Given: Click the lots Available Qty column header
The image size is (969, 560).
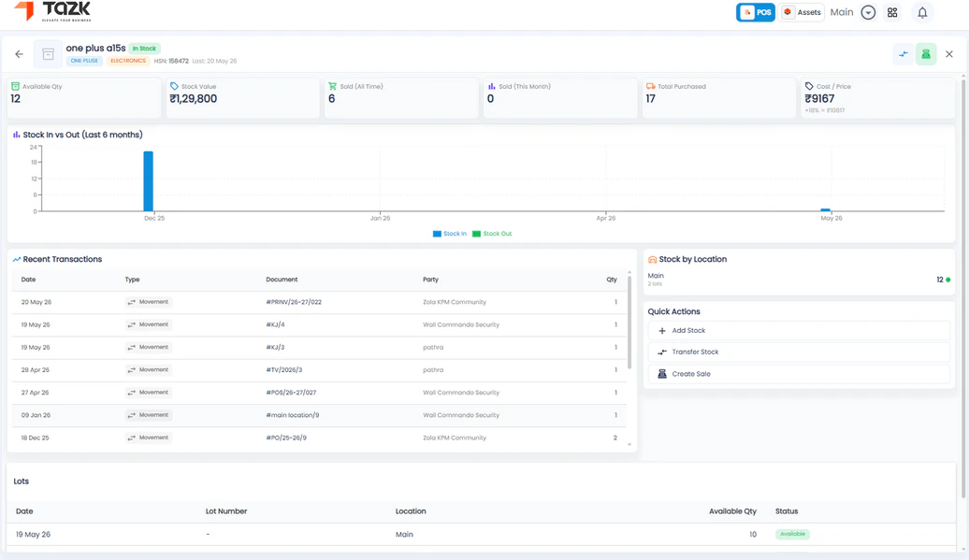Looking at the screenshot, I should (x=732, y=511).
